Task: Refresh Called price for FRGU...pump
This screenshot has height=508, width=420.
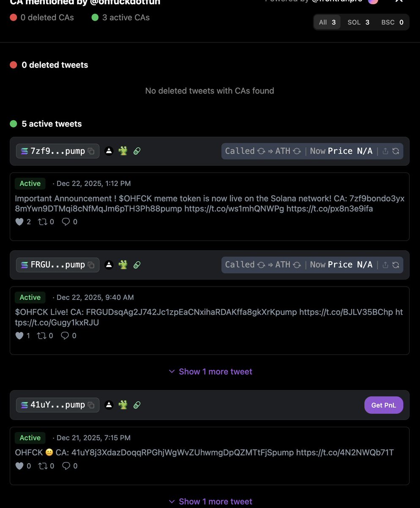Action: (261, 265)
